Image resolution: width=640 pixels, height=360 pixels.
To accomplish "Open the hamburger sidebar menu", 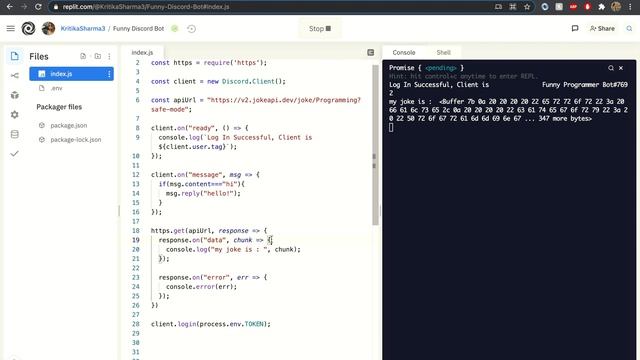I will point(11,28).
